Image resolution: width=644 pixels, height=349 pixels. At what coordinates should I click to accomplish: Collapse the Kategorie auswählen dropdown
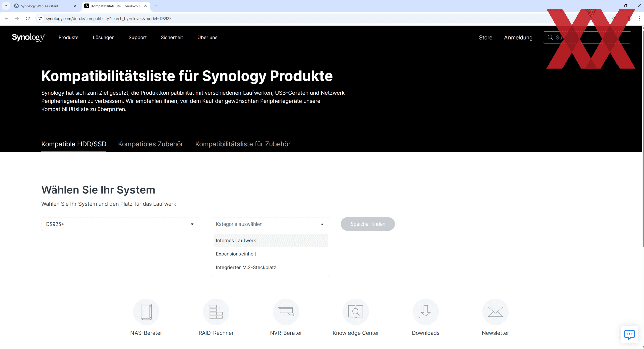tap(271, 224)
